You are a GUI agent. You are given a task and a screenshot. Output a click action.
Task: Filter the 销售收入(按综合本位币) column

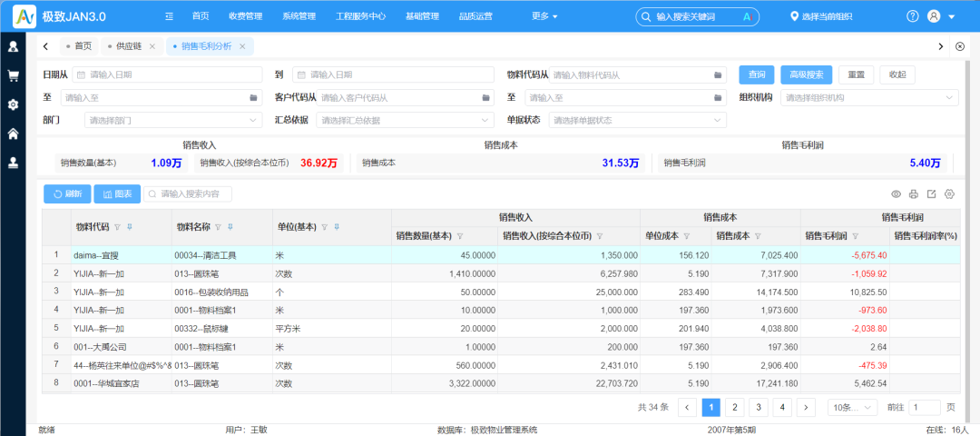[600, 236]
